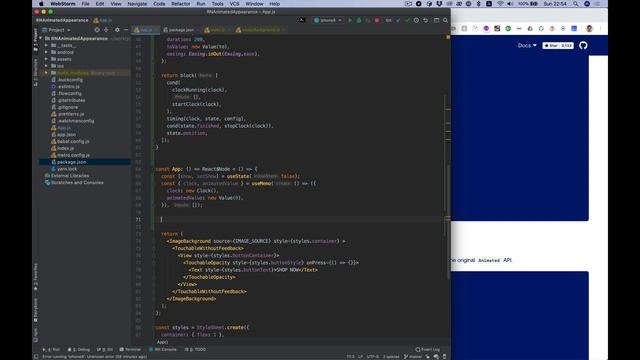This screenshot has height=360, width=640.
Task: Open the Docs dropdown on the web page
Action: coord(527,45)
